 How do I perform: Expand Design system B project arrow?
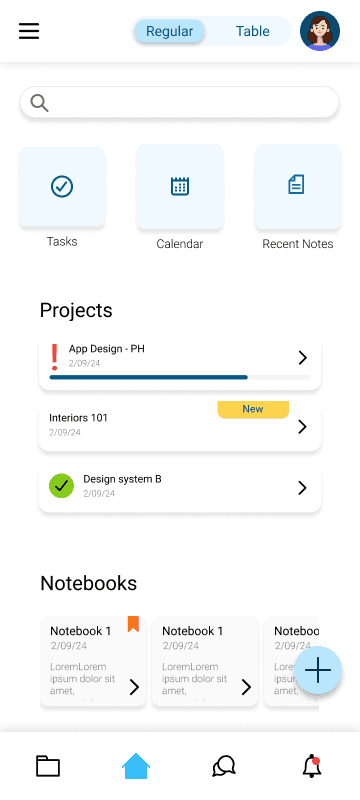(302, 488)
